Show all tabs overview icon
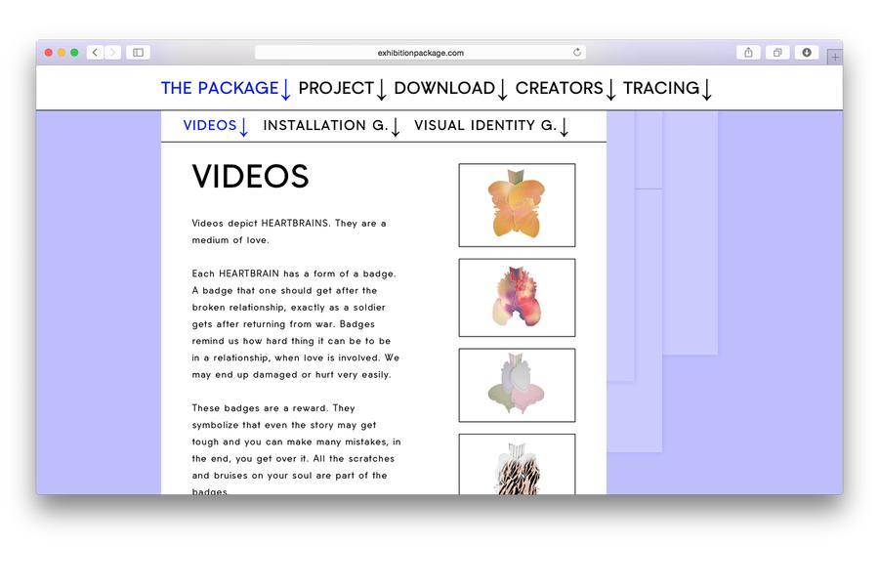The width and height of the screenshot is (879, 588). pos(777,53)
